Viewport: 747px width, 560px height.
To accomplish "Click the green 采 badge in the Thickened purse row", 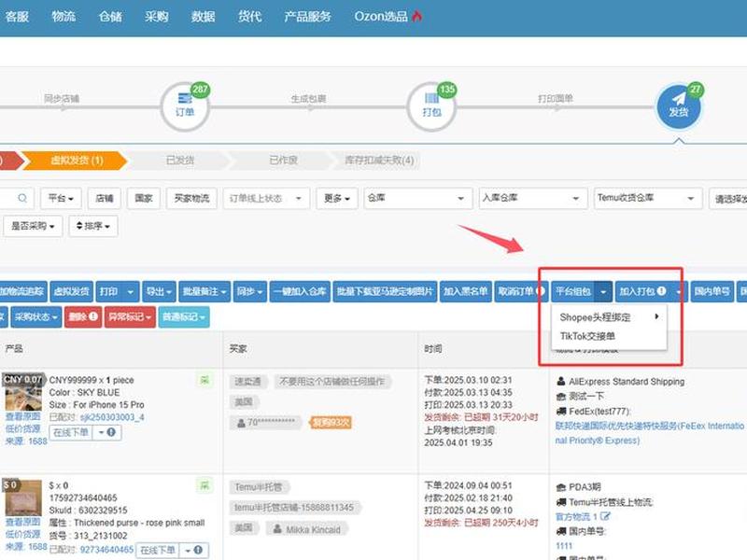I will point(204,485).
